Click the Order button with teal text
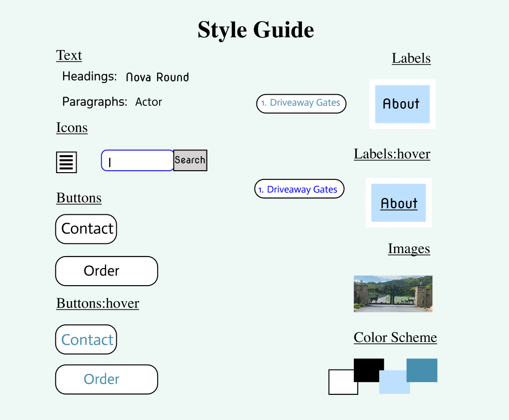 click(x=107, y=379)
